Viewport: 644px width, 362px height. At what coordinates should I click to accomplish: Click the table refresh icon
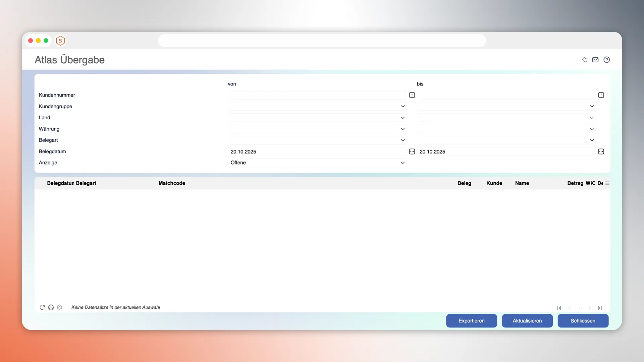42,307
